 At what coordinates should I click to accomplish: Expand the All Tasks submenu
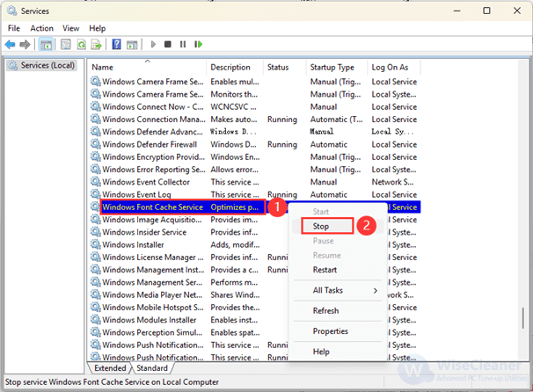[339, 290]
